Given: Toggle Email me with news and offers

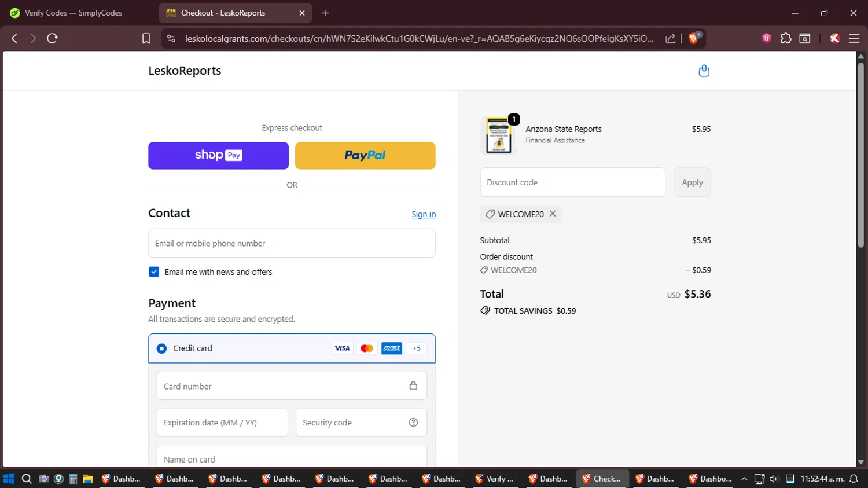Looking at the screenshot, I should coord(154,272).
